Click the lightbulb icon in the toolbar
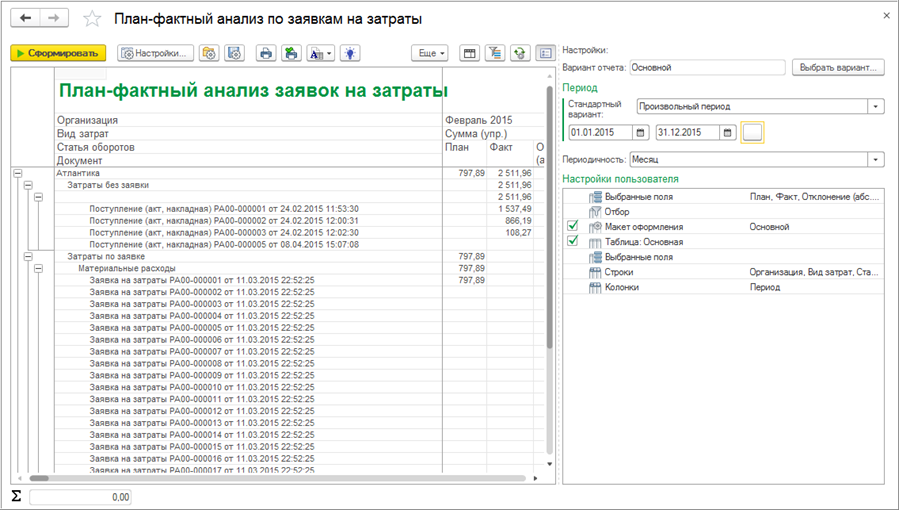Image resolution: width=900 pixels, height=510 pixels. coord(349,53)
